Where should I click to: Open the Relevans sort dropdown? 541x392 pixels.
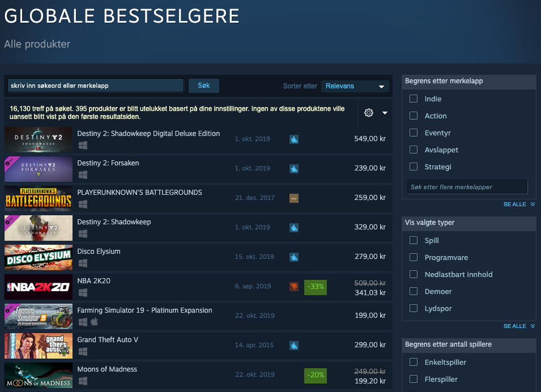pos(355,86)
